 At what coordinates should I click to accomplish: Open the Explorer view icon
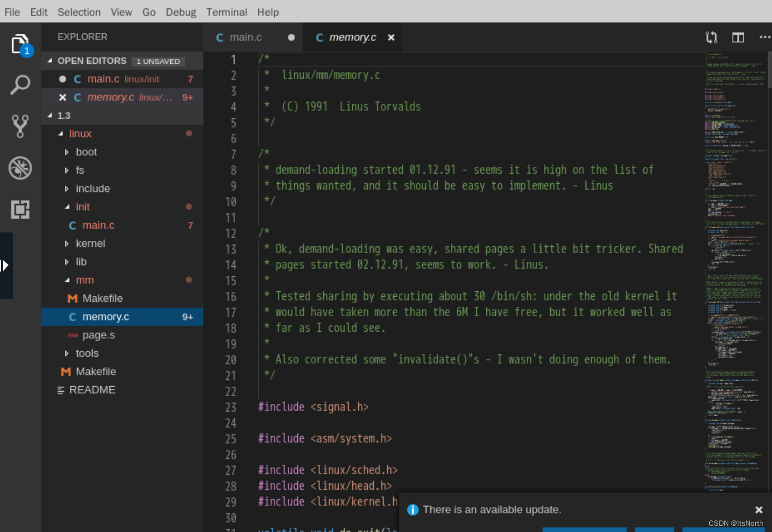click(x=20, y=44)
